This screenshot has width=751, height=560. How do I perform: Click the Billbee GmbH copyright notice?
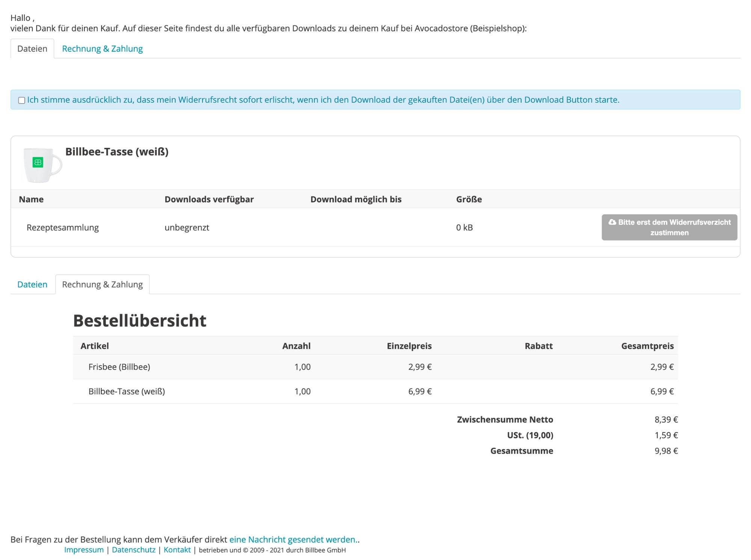pyautogui.click(x=272, y=550)
